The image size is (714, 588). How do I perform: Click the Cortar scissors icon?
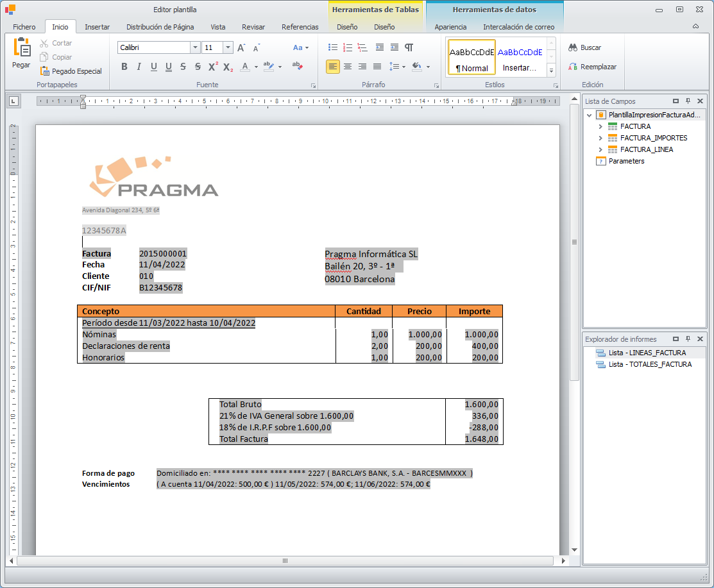[x=44, y=43]
